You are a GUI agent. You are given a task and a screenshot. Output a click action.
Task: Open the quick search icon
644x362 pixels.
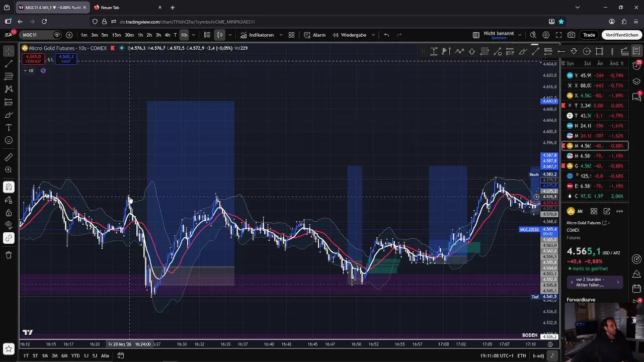click(x=533, y=35)
